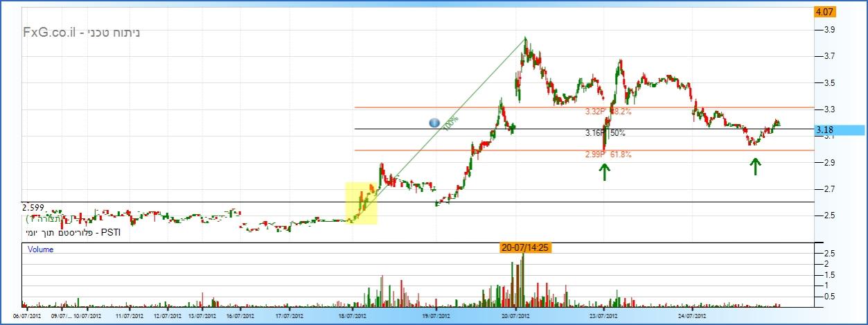Click the 13/07/2012 date on time axis
Screen dimensions: 868x325
tap(202, 315)
